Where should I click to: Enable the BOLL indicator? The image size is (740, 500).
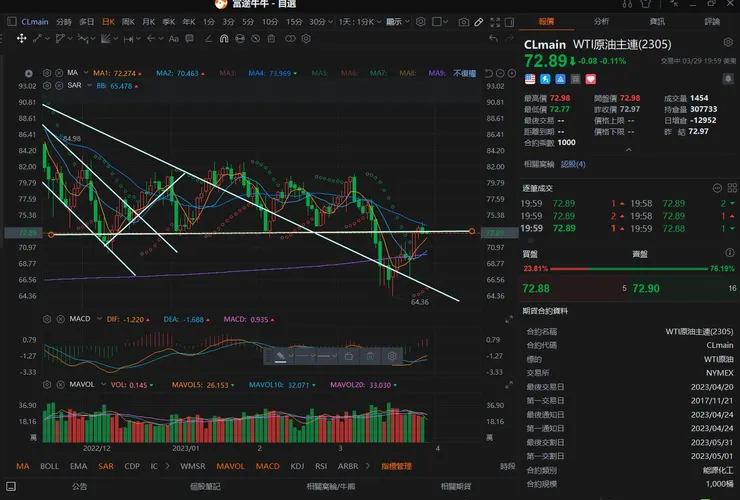click(49, 466)
